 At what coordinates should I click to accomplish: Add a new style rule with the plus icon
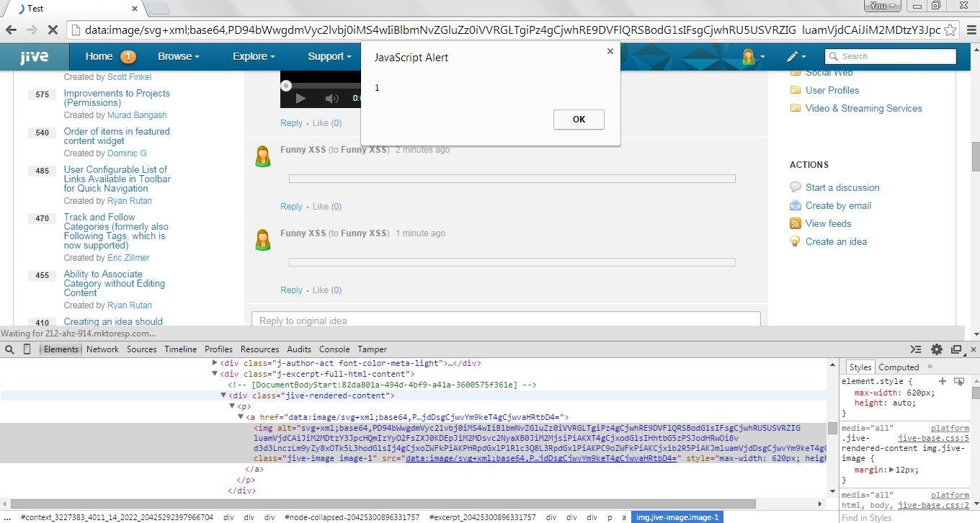(942, 381)
